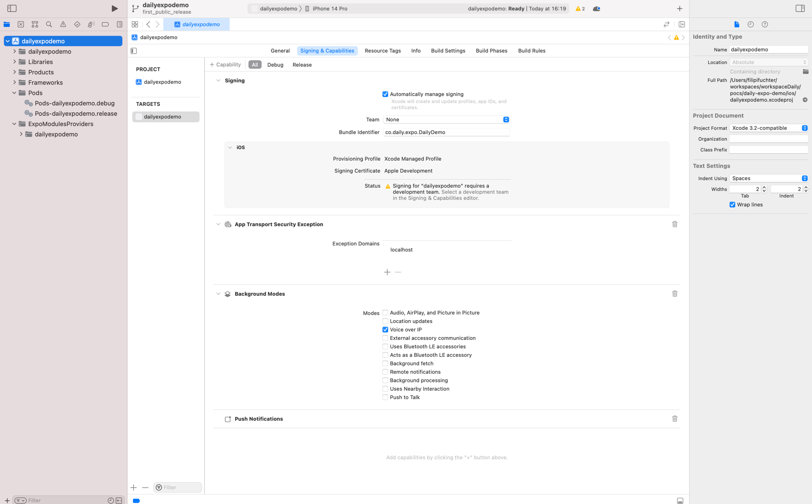The width and height of the screenshot is (812, 504).
Task: Open cloud status icon in toolbar
Action: 596,8
